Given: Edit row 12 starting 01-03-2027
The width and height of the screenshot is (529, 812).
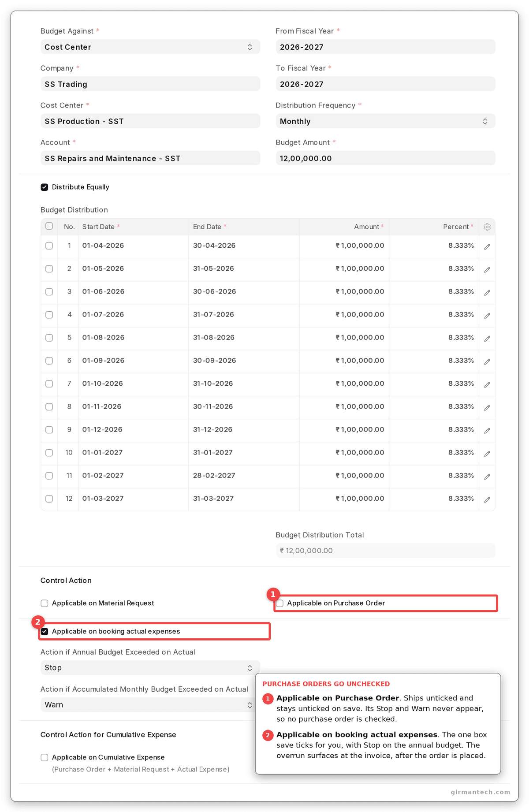Looking at the screenshot, I should tap(487, 499).
